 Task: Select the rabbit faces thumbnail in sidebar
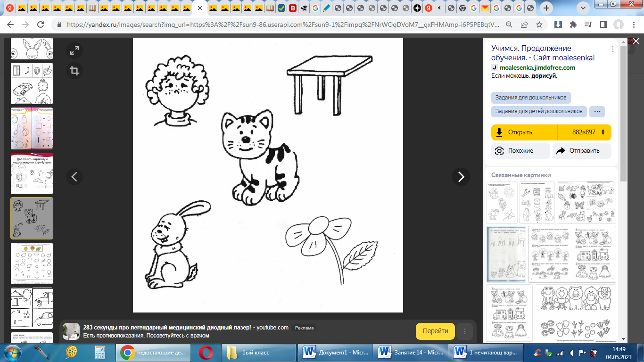(32, 49)
